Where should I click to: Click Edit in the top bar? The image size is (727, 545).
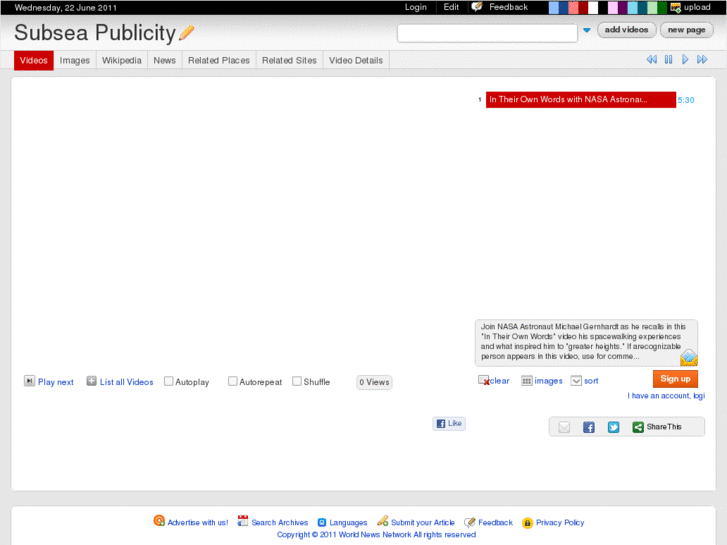pyautogui.click(x=451, y=7)
